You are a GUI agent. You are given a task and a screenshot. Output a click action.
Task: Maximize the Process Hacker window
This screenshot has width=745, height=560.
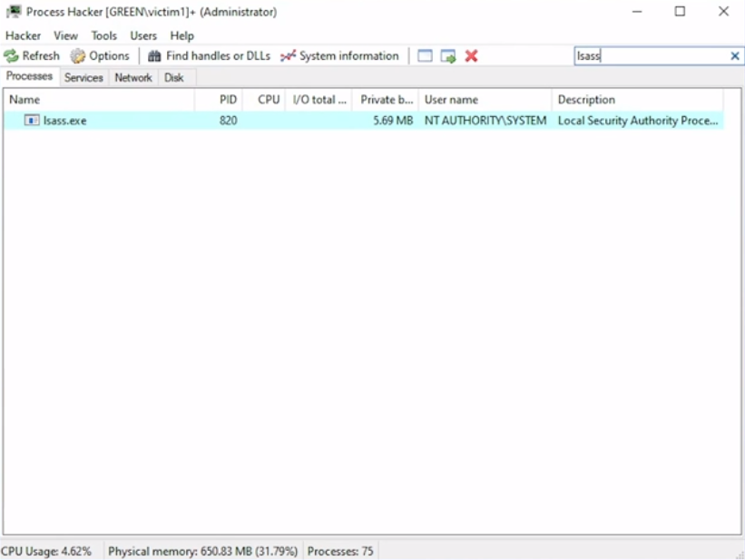[680, 12]
